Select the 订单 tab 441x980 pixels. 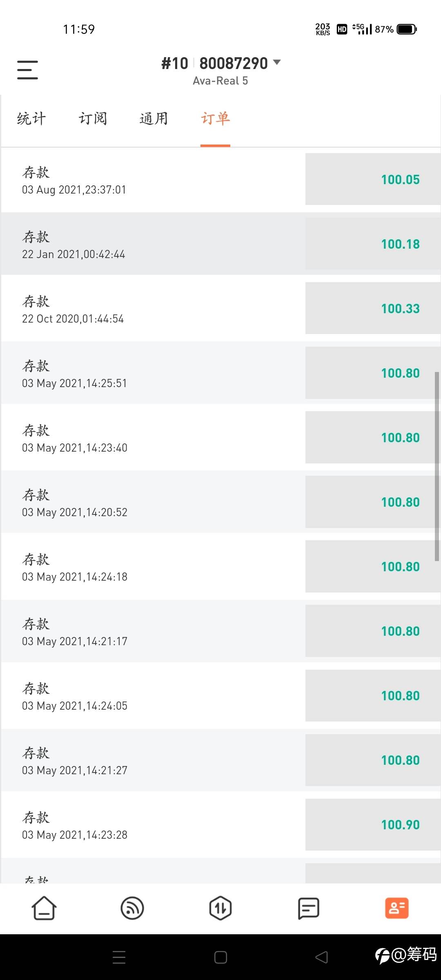point(215,119)
